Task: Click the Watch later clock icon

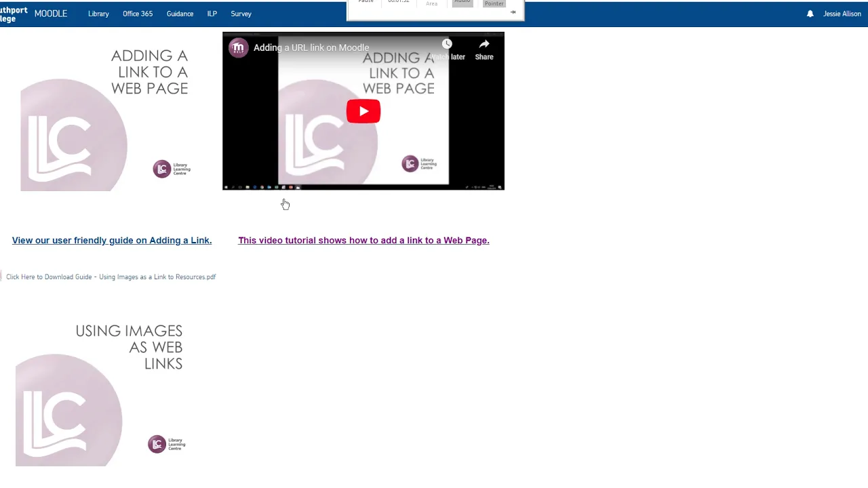Action: (x=447, y=45)
